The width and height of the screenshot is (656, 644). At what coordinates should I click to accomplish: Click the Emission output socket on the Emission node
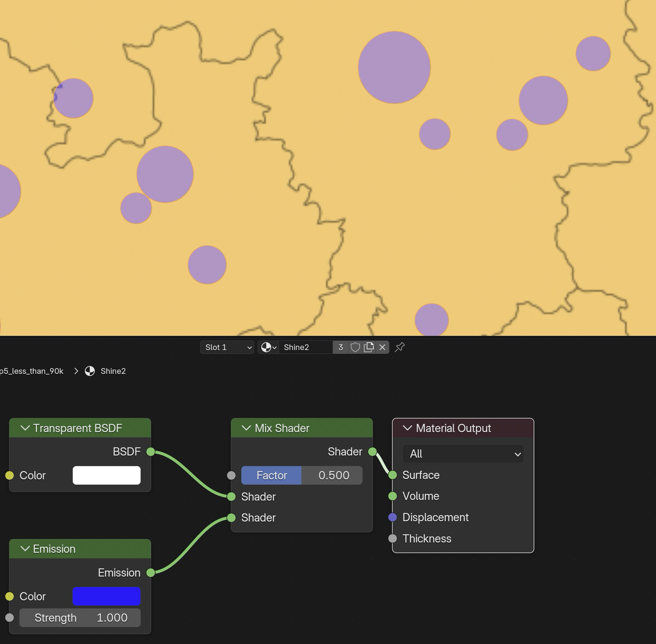(x=151, y=572)
